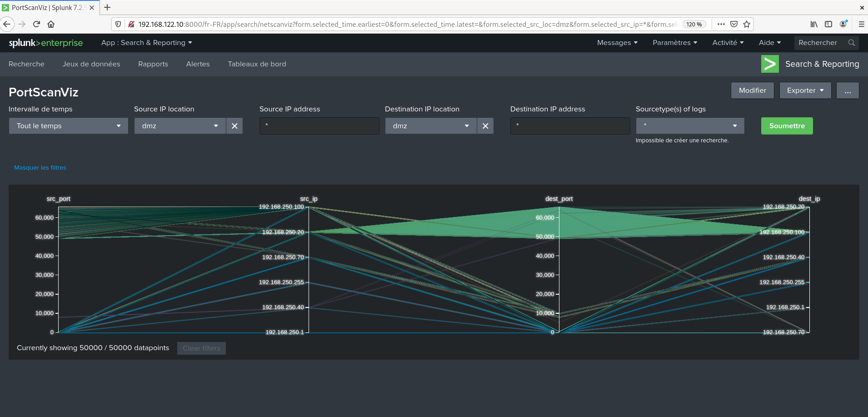Screen dimensions: 868x417
Task: Open the page actions ellipsis in address bar
Action: tap(721, 24)
